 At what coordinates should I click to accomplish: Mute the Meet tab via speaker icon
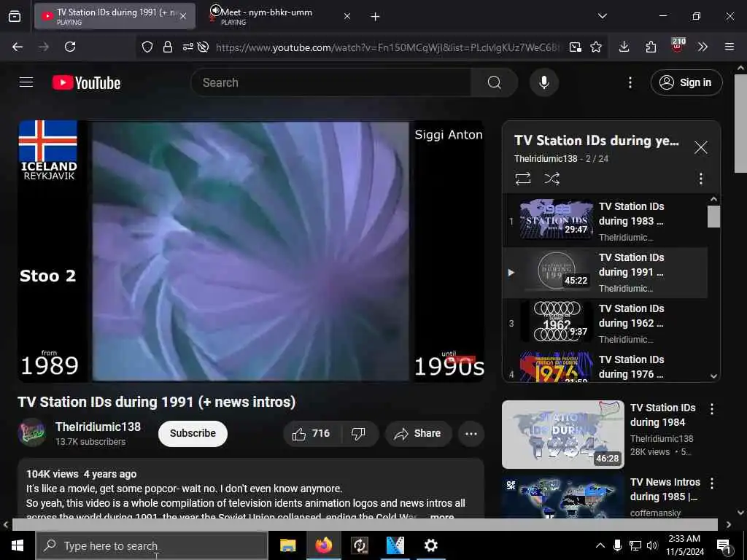[215, 10]
